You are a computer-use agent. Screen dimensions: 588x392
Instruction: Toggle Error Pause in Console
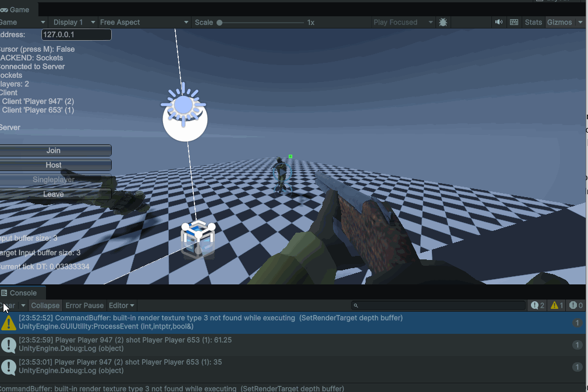[x=84, y=305]
